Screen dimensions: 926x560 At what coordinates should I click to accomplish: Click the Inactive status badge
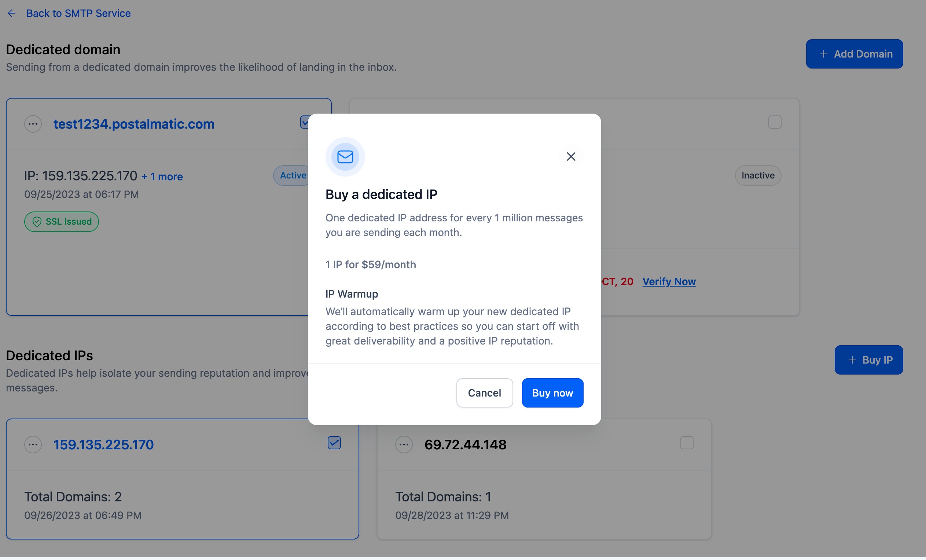tap(758, 176)
